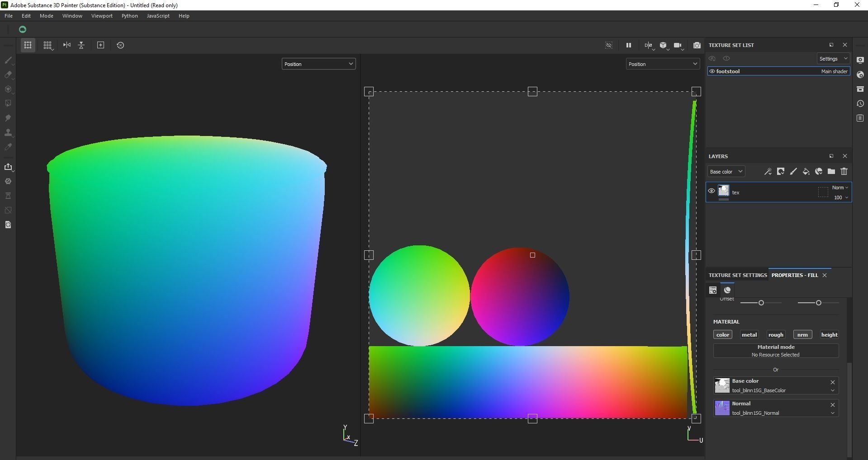Select the Eraser tool

(x=8, y=75)
